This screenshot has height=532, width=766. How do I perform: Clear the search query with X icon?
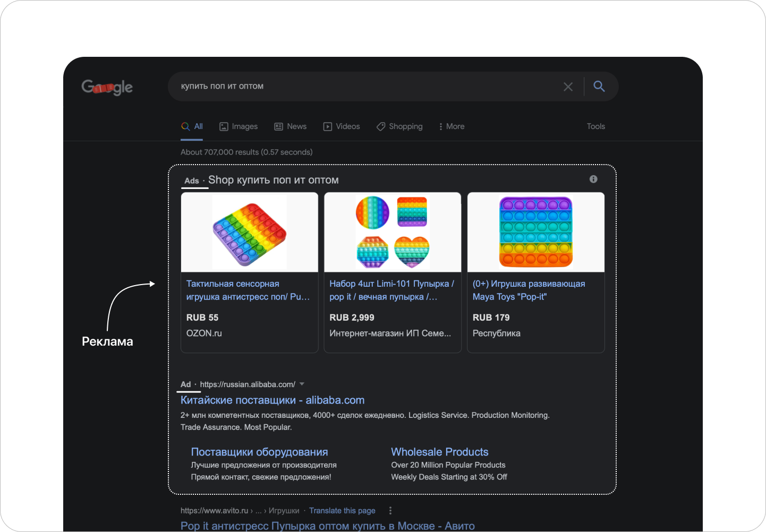(x=568, y=87)
